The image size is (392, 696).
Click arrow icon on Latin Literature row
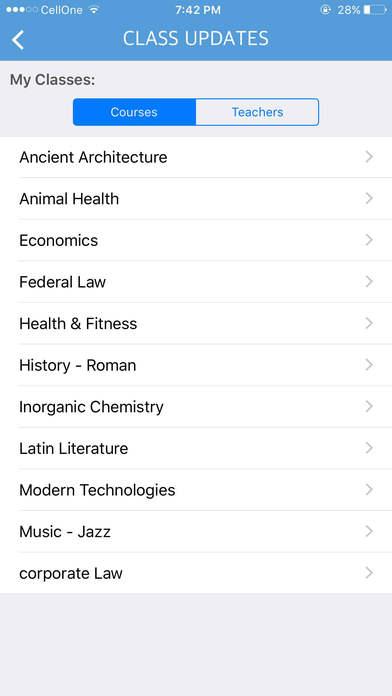(x=369, y=448)
